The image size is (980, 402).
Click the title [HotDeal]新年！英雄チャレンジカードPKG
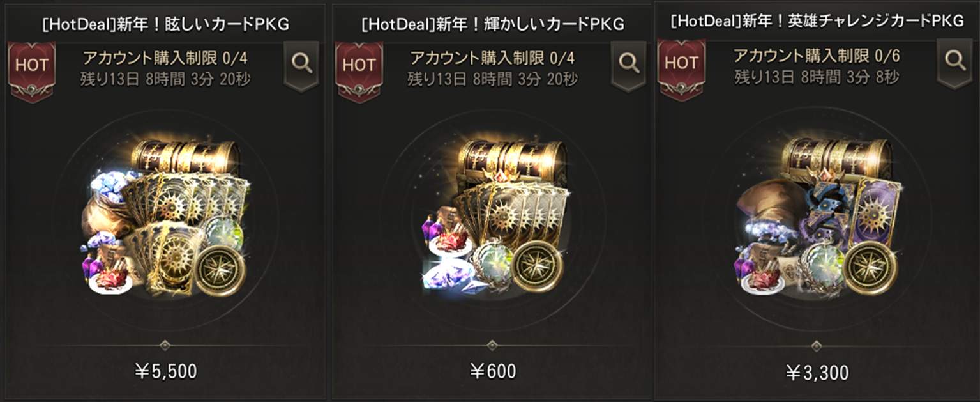coord(817,21)
